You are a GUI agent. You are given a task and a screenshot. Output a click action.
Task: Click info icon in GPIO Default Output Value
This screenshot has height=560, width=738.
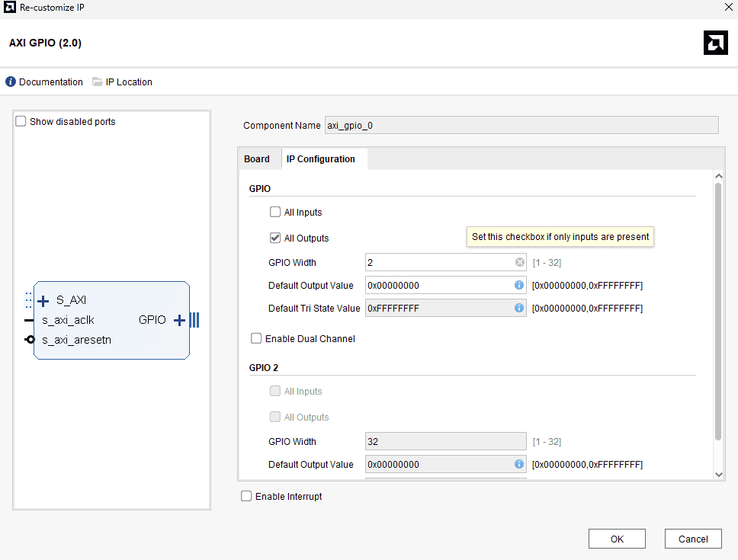click(x=519, y=286)
